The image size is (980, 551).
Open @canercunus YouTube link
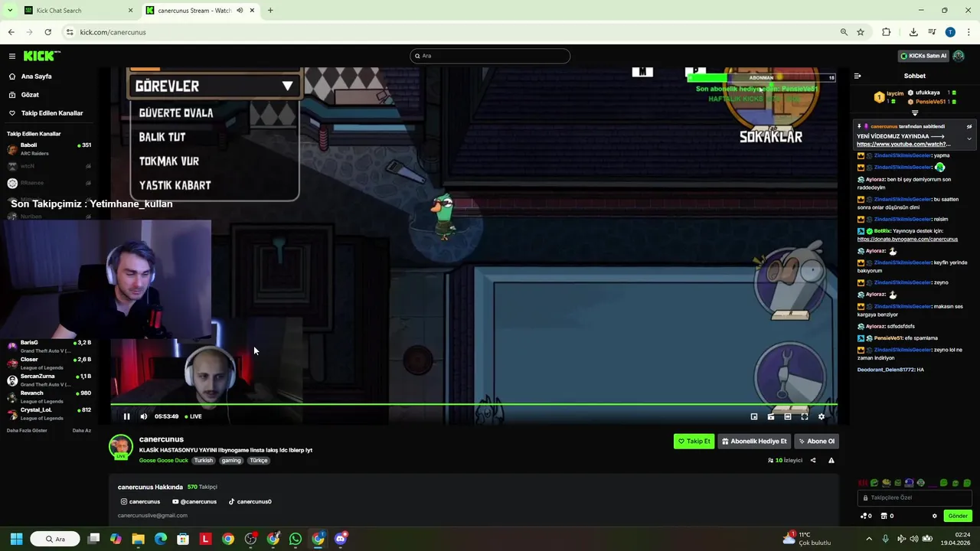pos(194,502)
